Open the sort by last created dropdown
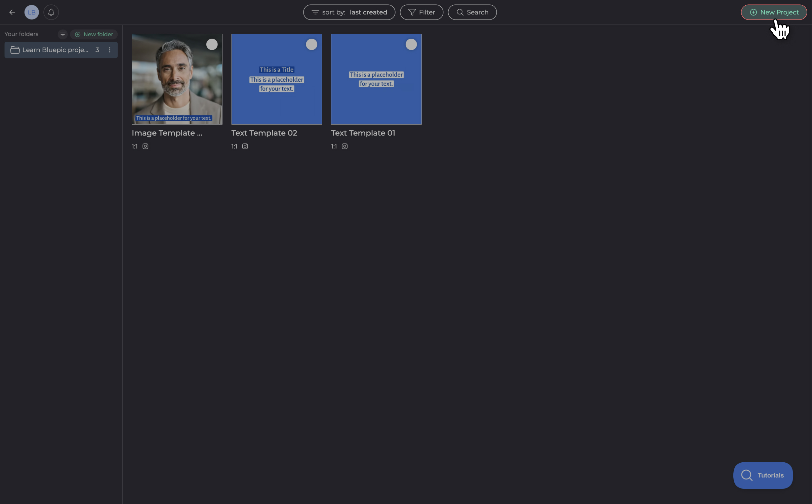 (349, 12)
